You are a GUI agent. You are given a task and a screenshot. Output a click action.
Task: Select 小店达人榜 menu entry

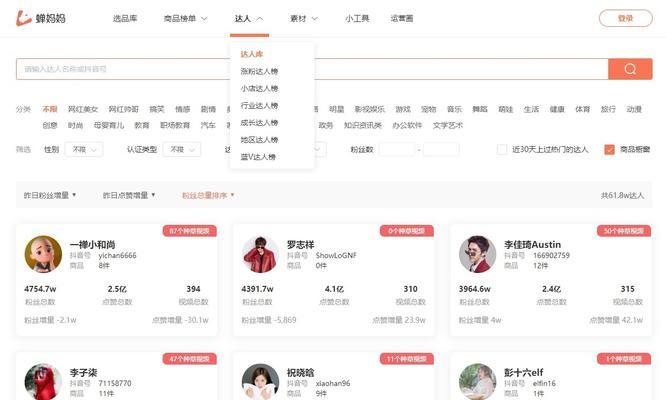pos(259,88)
